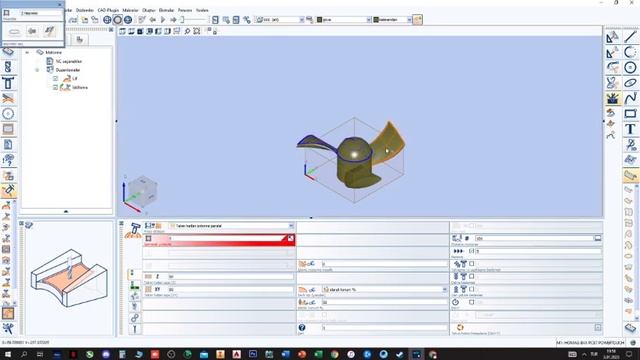640x360 pixels.
Task: Open the Düzenle menu
Action: point(84,10)
